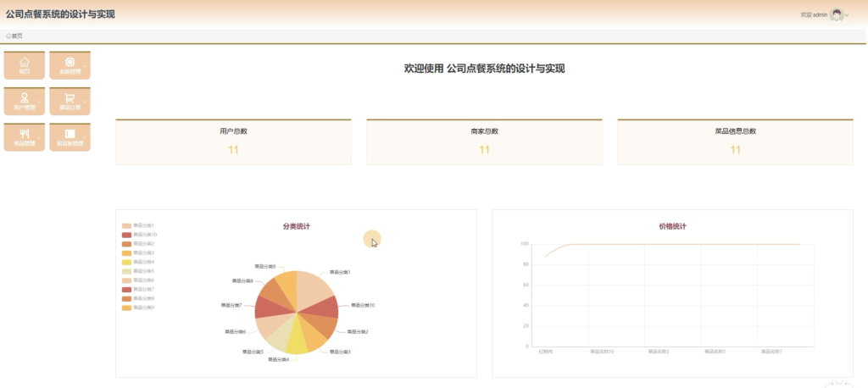The height and width of the screenshot is (388, 868).
Task: Select the pie slice for 菜品分类10
Action: (x=325, y=308)
